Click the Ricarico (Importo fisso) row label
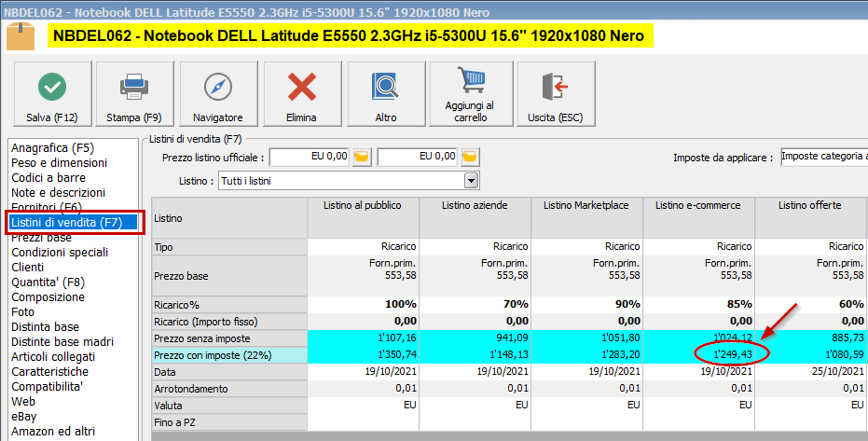This screenshot has height=441, width=868. 229,322
